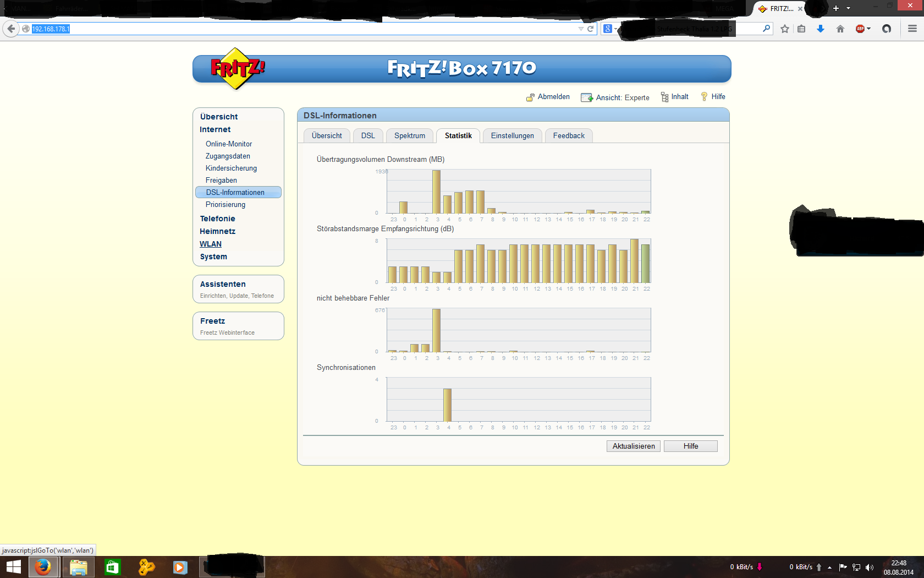The image size is (924, 578).
Task: Click the Abmelden lock icon
Action: [x=530, y=97]
